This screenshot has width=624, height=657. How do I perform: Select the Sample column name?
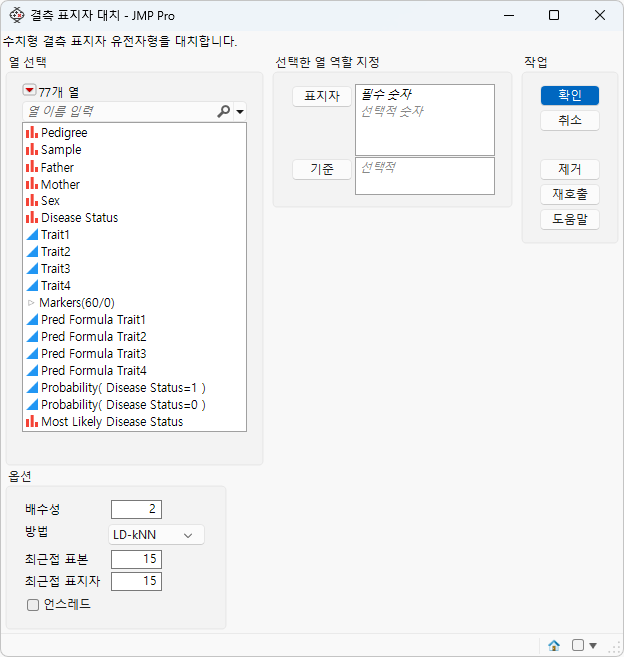tap(61, 150)
